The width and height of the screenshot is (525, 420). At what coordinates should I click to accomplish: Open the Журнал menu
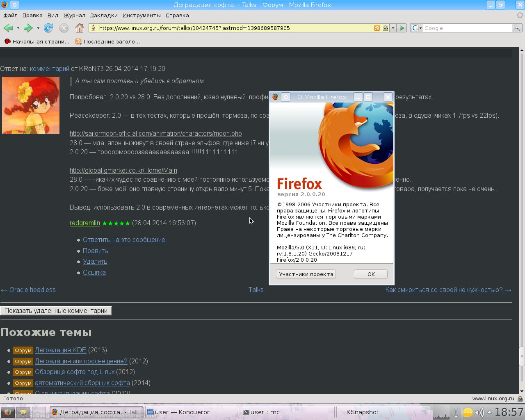pyautogui.click(x=74, y=15)
